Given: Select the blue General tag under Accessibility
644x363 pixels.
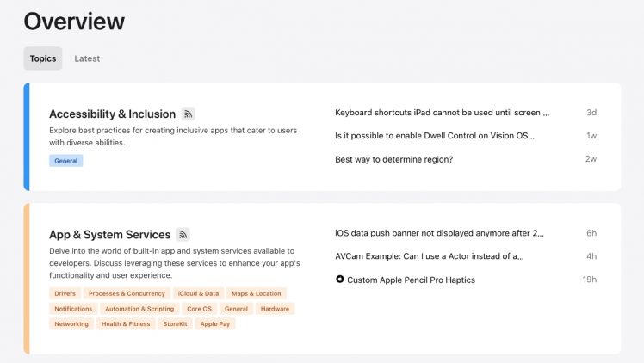Looking at the screenshot, I should tap(66, 161).
